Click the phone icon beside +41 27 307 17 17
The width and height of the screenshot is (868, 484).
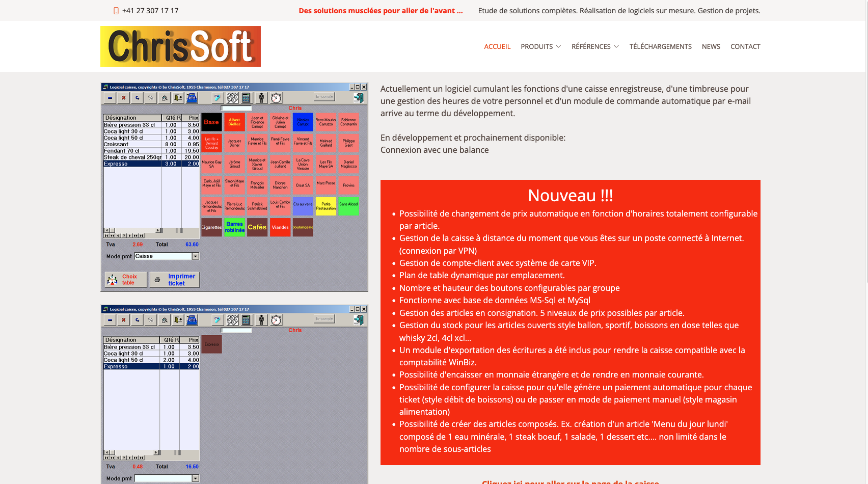coord(116,11)
